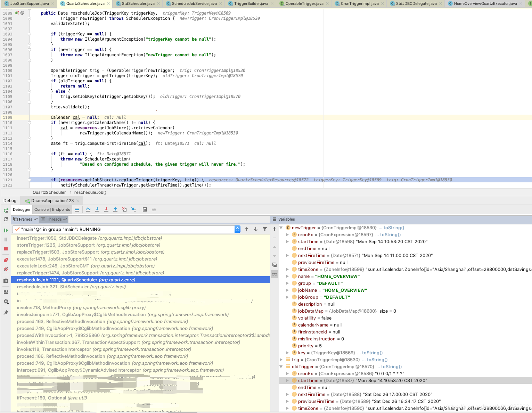Toggle Mute Breakpoints icon
This screenshot has height=413, width=532.
pos(6,269)
